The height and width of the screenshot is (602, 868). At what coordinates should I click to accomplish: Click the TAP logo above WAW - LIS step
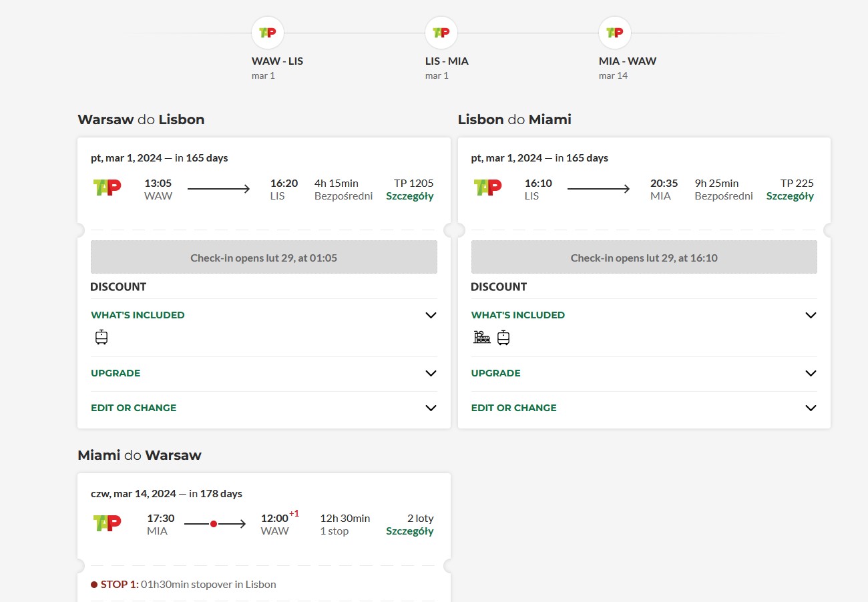click(268, 33)
